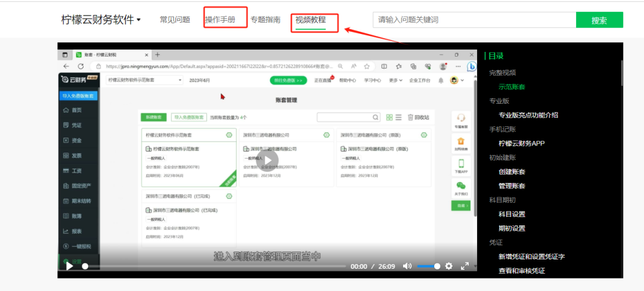
Task: Enter fullscreen mode for the video
Action: [x=465, y=267]
